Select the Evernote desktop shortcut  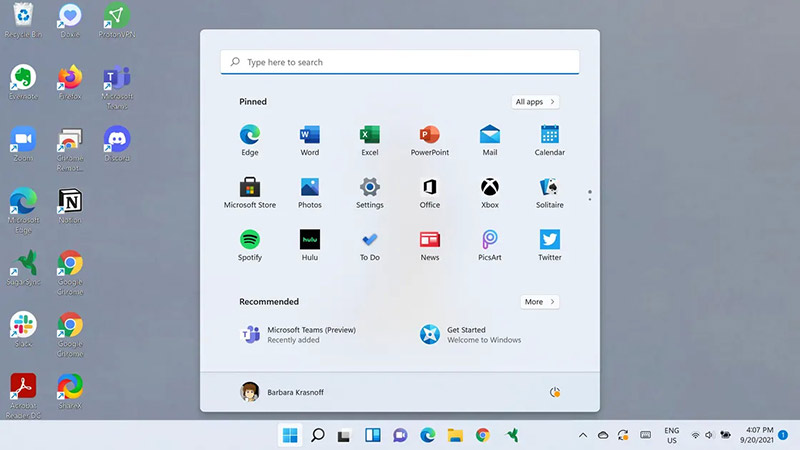[x=23, y=82]
